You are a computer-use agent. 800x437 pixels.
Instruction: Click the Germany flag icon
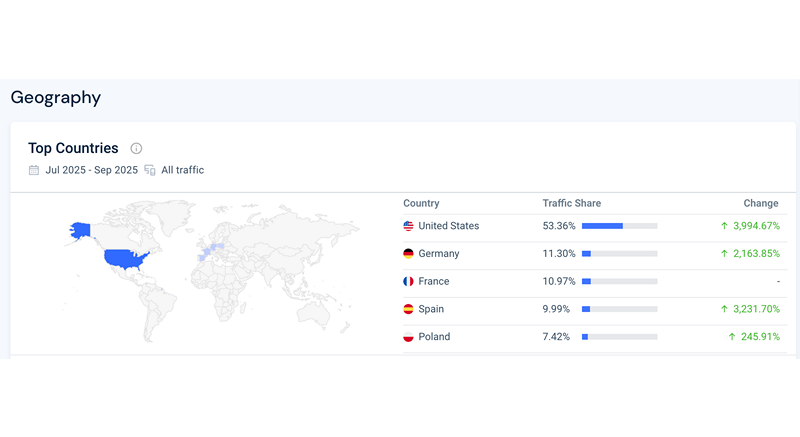tap(408, 254)
